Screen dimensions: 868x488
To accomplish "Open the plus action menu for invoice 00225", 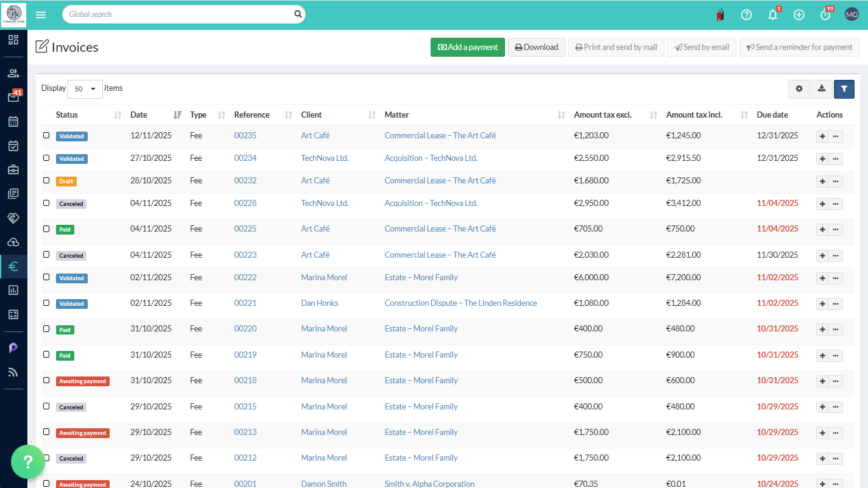I will (x=822, y=230).
